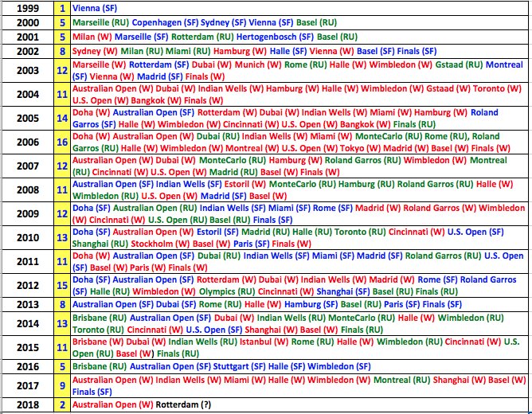Screen dimensions: 532x414
Task: Select the year cell 2012
Action: 28,286
